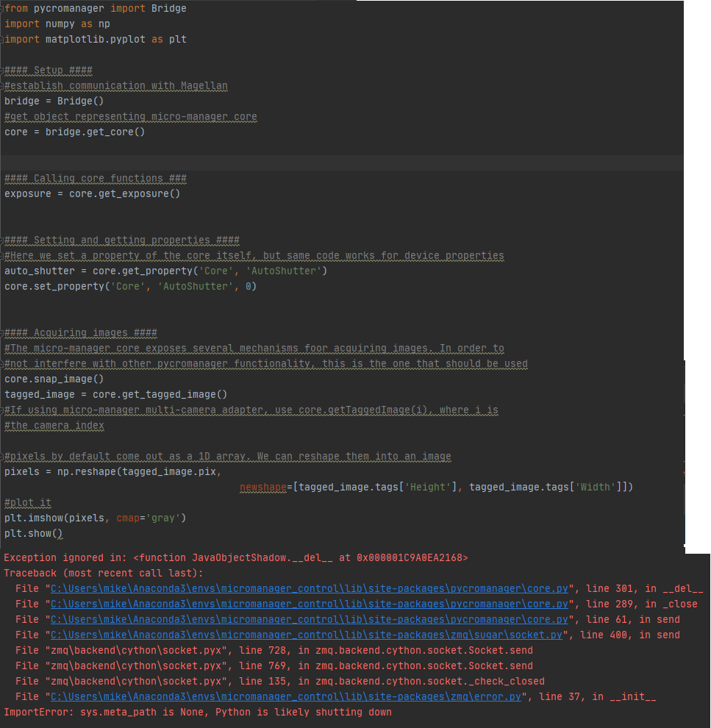The height and width of the screenshot is (728, 711).
Task: Collapse the '#pixels by default' comment fold
Action: [2, 456]
